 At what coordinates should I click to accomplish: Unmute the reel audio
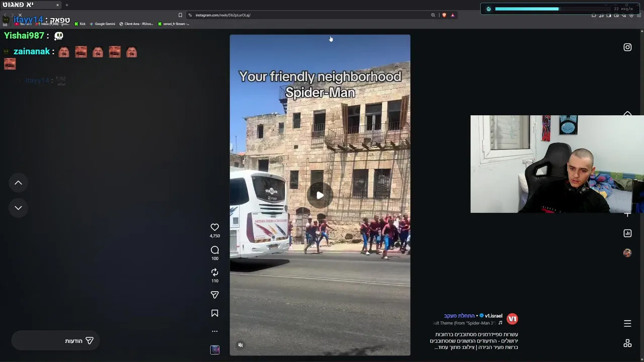240,345
